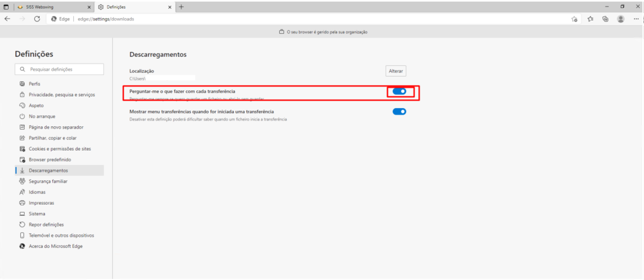The image size is (644, 280).
Task: Open the Favorites star list icon
Action: (x=590, y=19)
